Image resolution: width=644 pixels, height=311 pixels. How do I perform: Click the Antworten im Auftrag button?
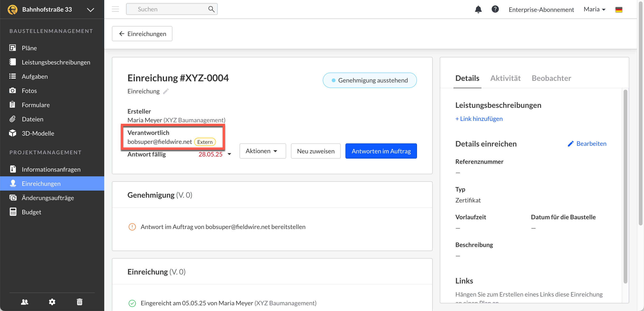381,151
